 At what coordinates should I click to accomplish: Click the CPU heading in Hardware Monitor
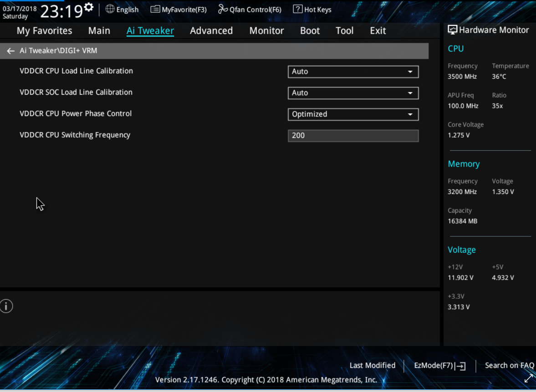pyautogui.click(x=456, y=49)
